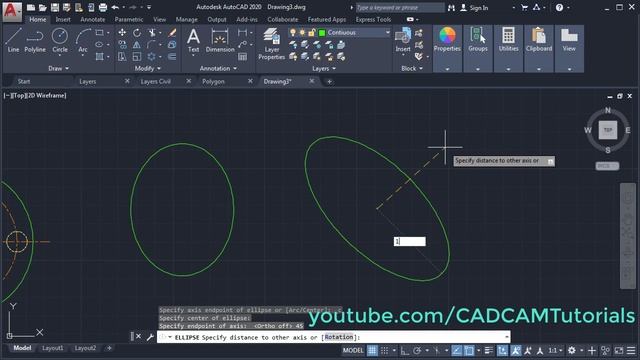Screen dimensions: 640x360
Task: Toggle ortho mode in status bar
Action: click(404, 350)
